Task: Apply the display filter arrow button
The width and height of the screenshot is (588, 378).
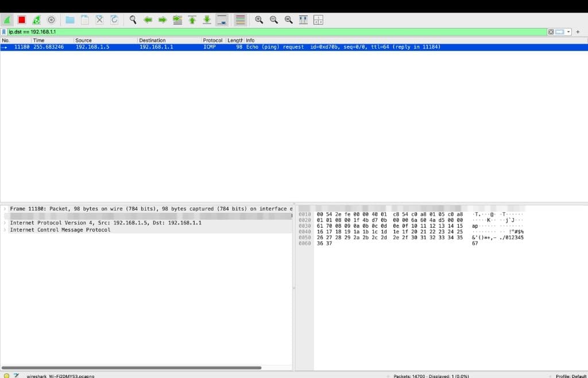Action: [x=560, y=32]
